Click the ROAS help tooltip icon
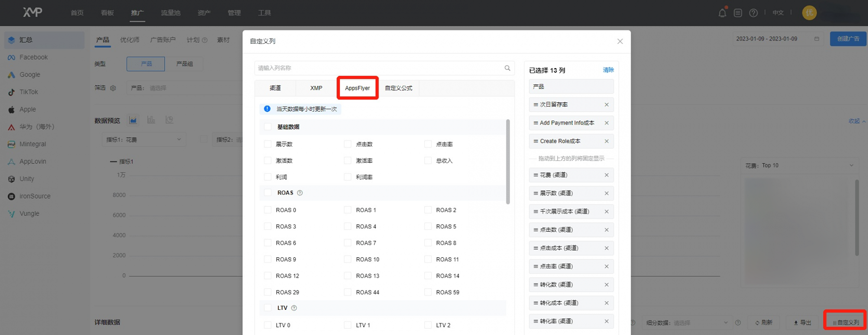 click(300, 193)
